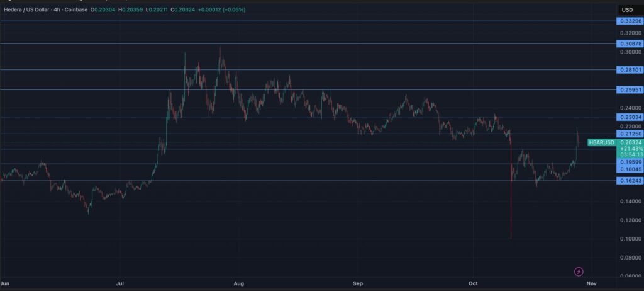Select the 0.19599 horizontal line price label
Viewport: 644px width, 291px height.
click(x=630, y=162)
